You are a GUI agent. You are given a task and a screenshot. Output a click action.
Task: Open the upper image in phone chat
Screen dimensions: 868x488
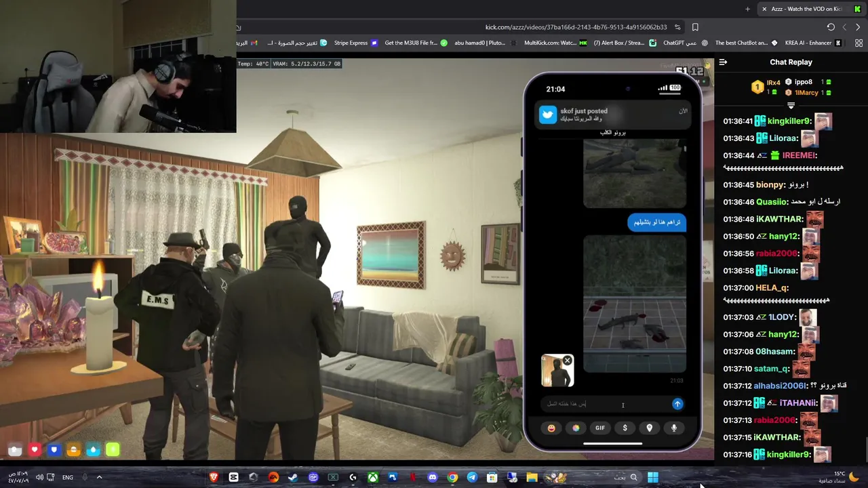635,174
